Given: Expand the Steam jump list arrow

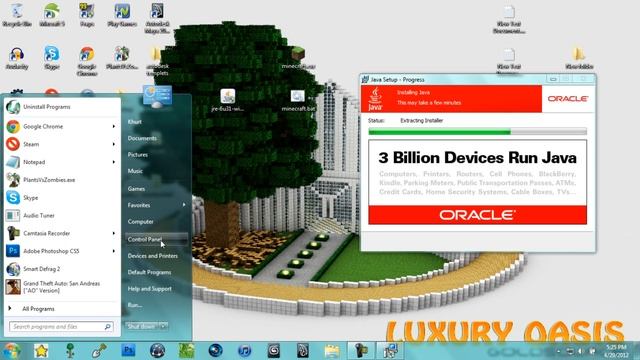Looking at the screenshot, I should [114, 144].
